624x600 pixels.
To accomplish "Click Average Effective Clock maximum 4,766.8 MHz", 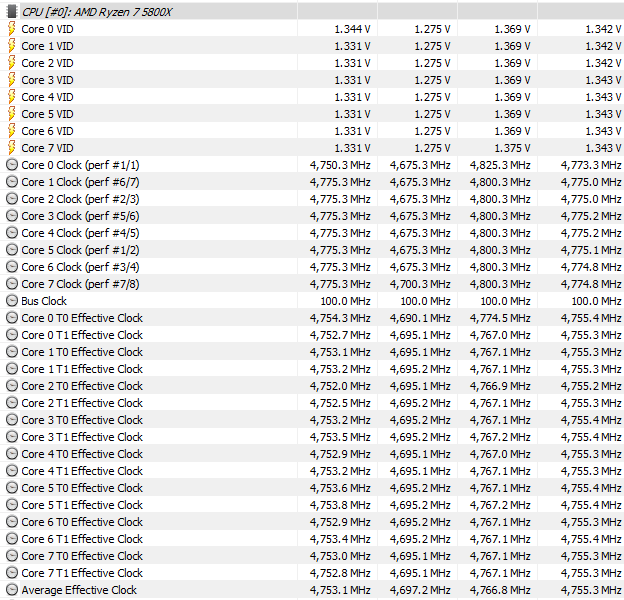I will pyautogui.click(x=500, y=590).
